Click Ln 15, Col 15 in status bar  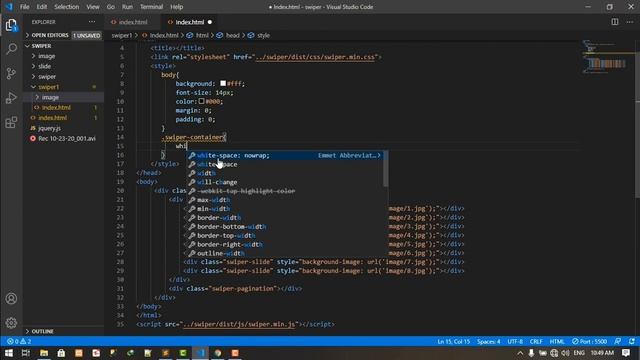tap(453, 341)
